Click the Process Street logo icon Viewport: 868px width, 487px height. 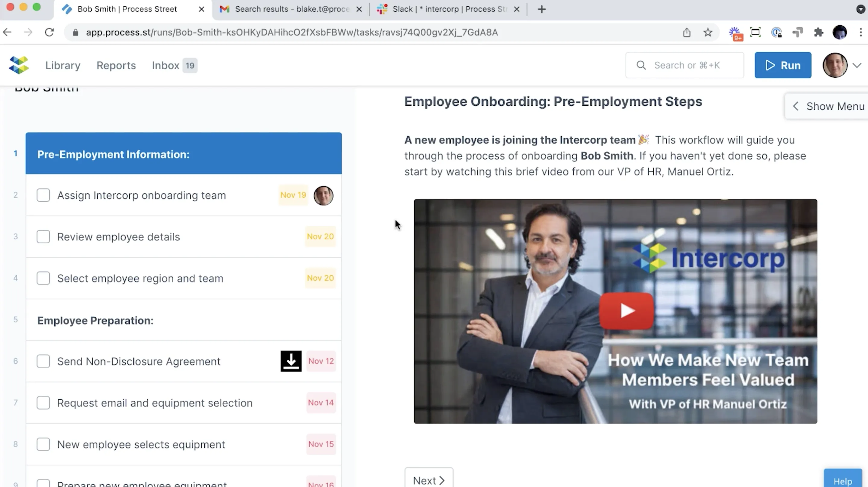19,65
